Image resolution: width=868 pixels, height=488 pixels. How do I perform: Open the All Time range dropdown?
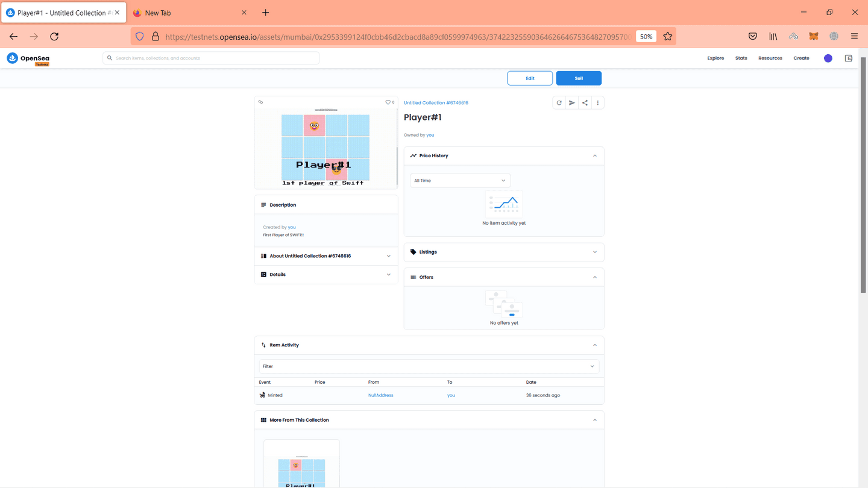click(460, 181)
